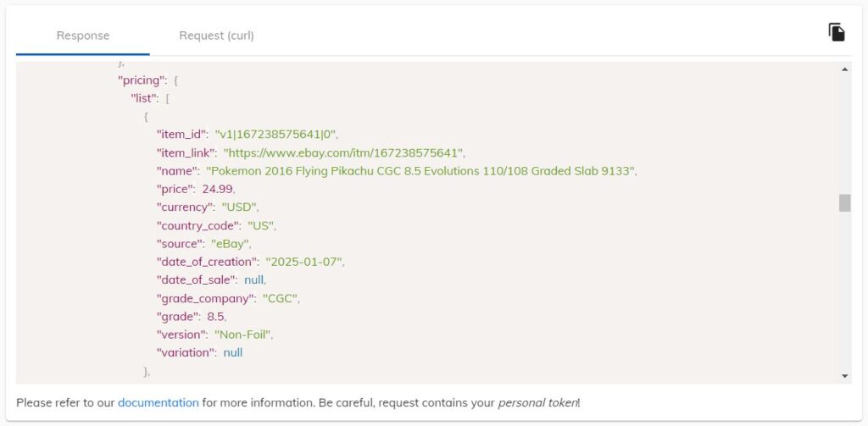Screen dimensions: 868x426
Task: Follow the documentation link
Action: pos(159,402)
